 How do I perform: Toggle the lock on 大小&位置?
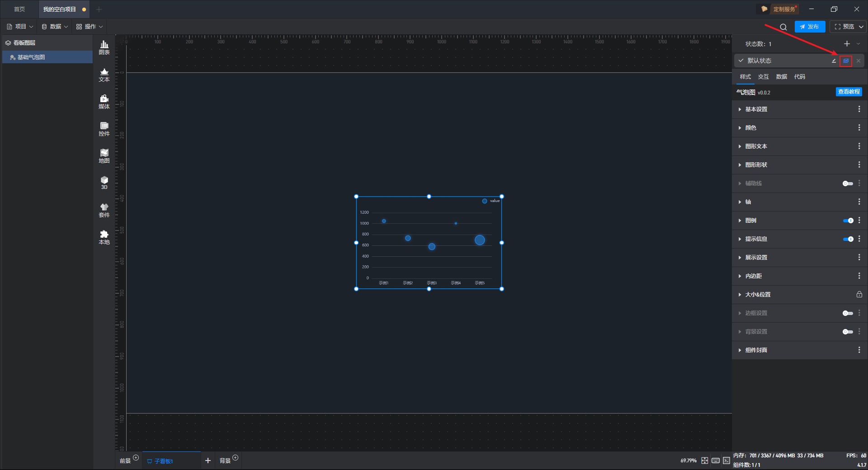(x=859, y=295)
